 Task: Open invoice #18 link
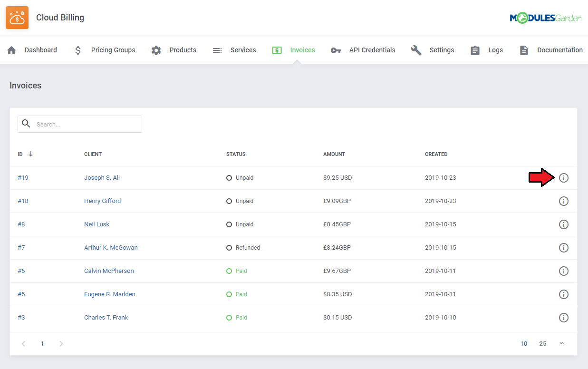[23, 201]
